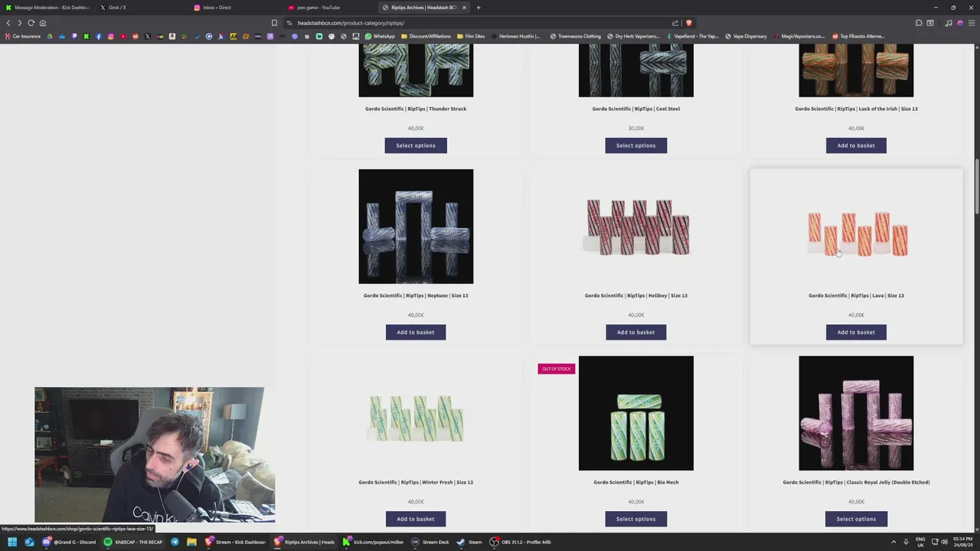Image resolution: width=980 pixels, height=551 pixels.
Task: Open the Stream Deck taskbar app
Action: tap(430, 542)
